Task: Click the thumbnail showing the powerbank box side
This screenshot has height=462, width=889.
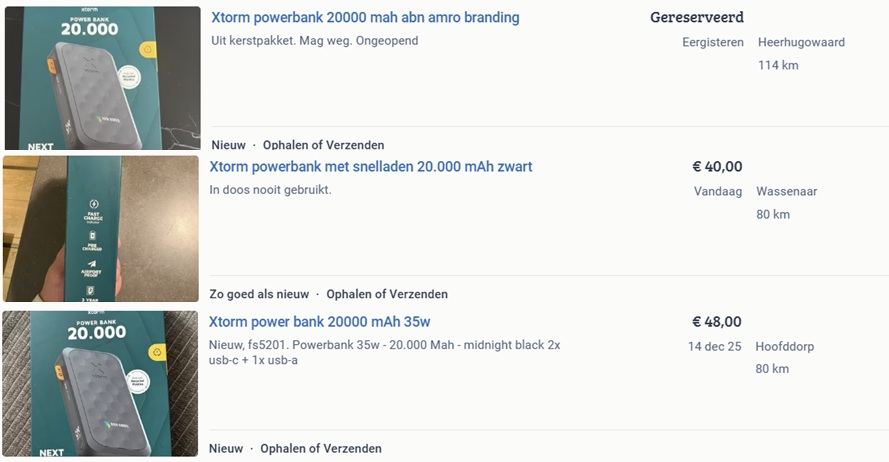Action: click(x=101, y=228)
